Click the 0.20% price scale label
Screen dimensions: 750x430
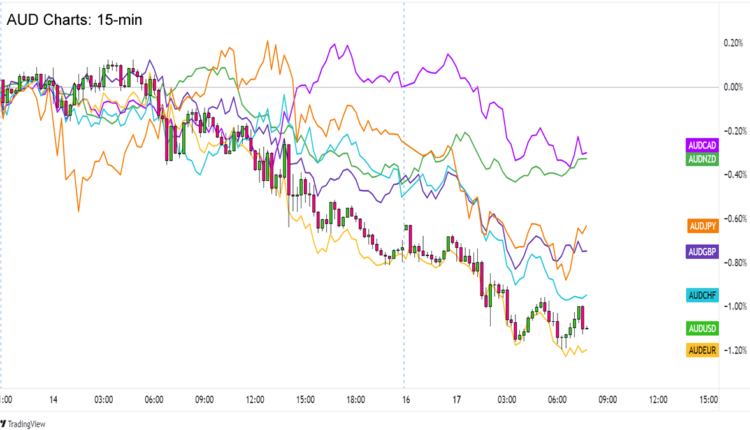tap(732, 43)
